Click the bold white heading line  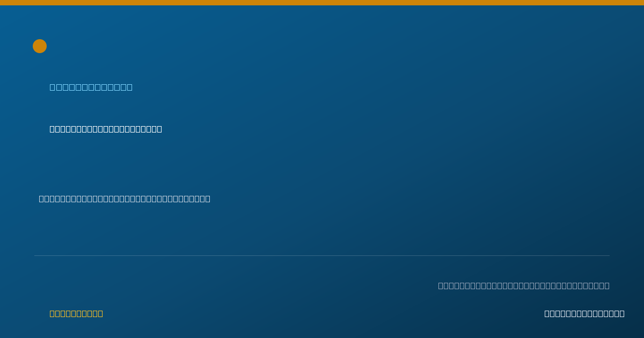coord(106,129)
